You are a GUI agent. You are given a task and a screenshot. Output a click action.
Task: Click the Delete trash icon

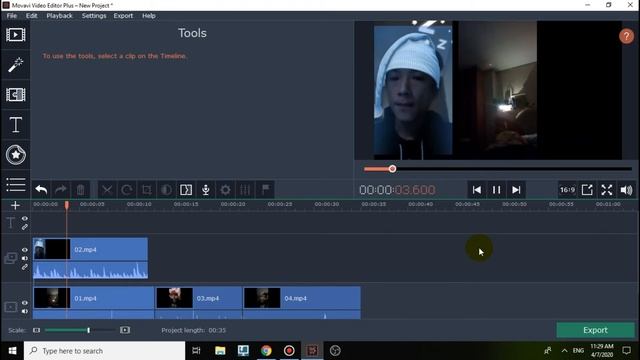coord(80,190)
